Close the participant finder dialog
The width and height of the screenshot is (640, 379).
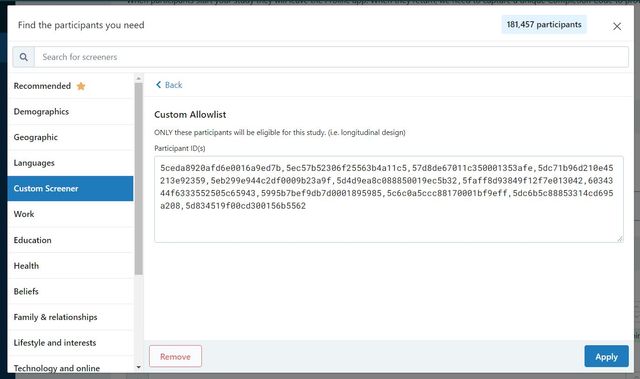(x=617, y=27)
